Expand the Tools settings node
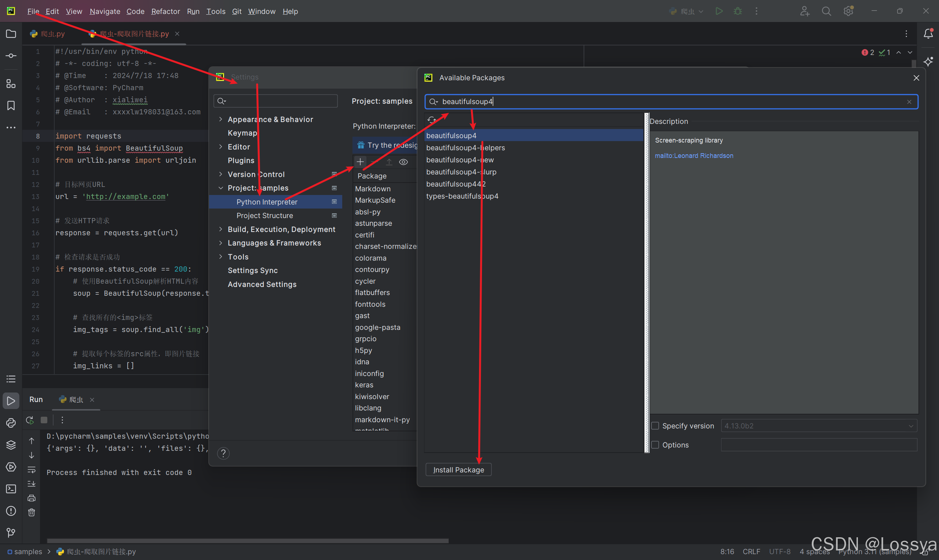This screenshot has width=939, height=560. coord(220,257)
